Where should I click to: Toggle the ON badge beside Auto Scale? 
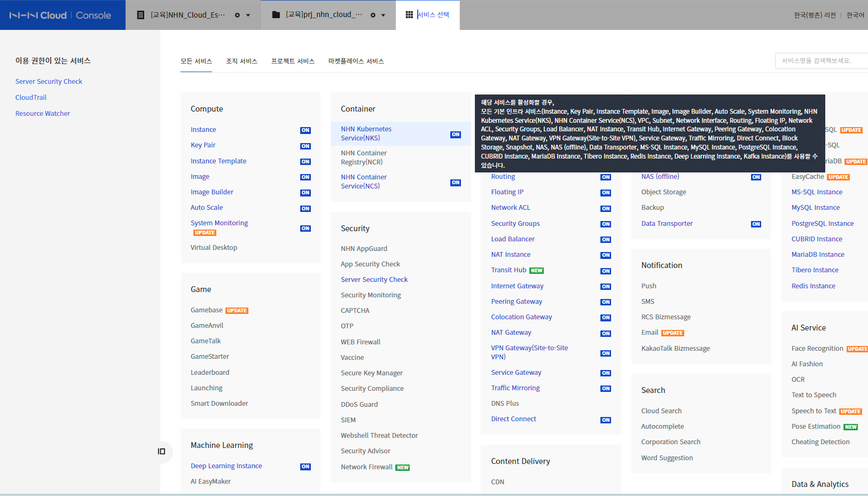(306, 208)
